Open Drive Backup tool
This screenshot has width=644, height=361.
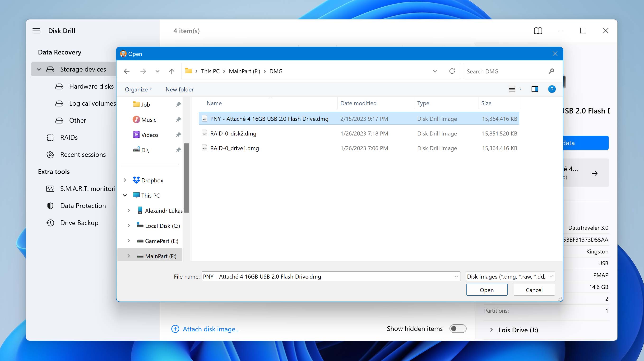[79, 223]
